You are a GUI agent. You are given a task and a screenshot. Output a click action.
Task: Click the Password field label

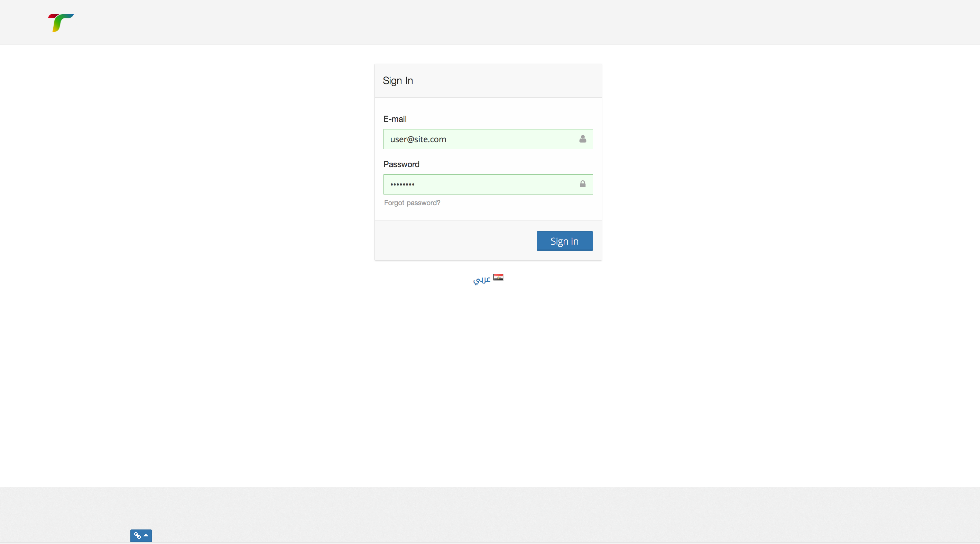point(401,164)
